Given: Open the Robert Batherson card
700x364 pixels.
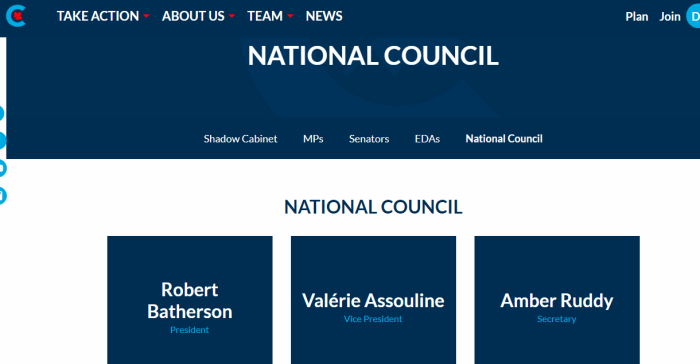Looking at the screenshot, I should 190,300.
